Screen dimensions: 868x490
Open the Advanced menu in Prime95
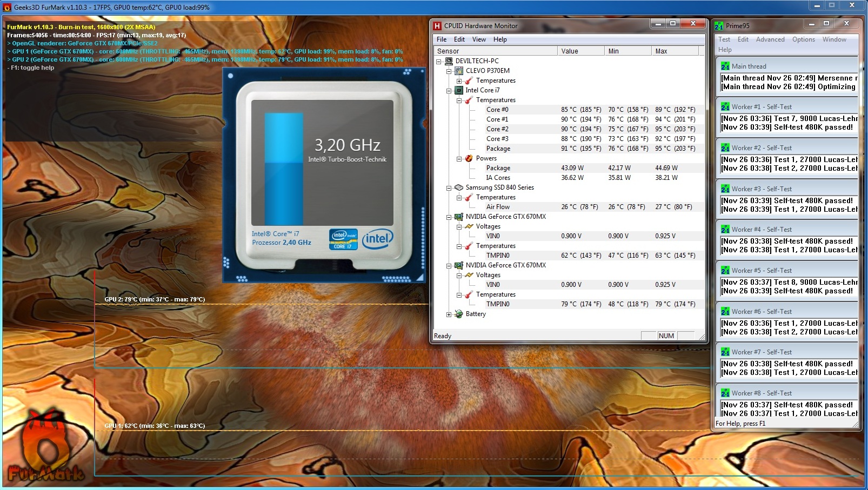[x=770, y=39]
